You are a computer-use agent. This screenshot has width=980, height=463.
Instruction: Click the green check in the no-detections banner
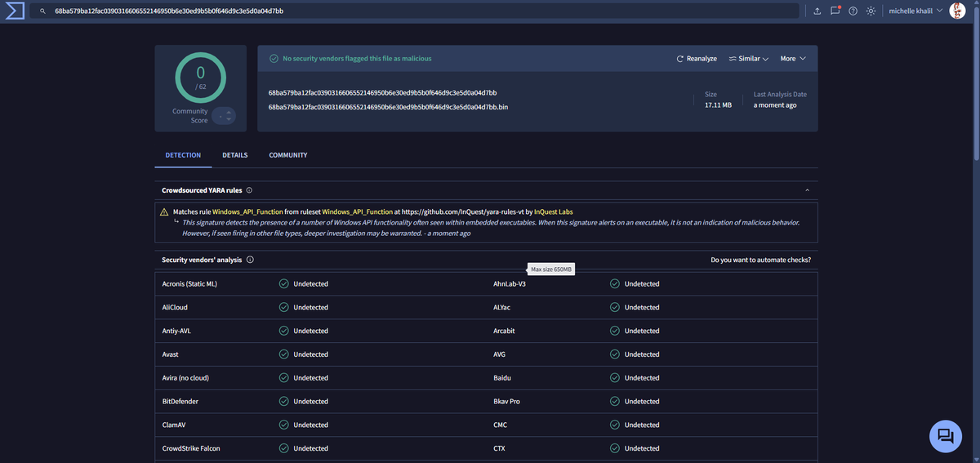[x=274, y=59]
